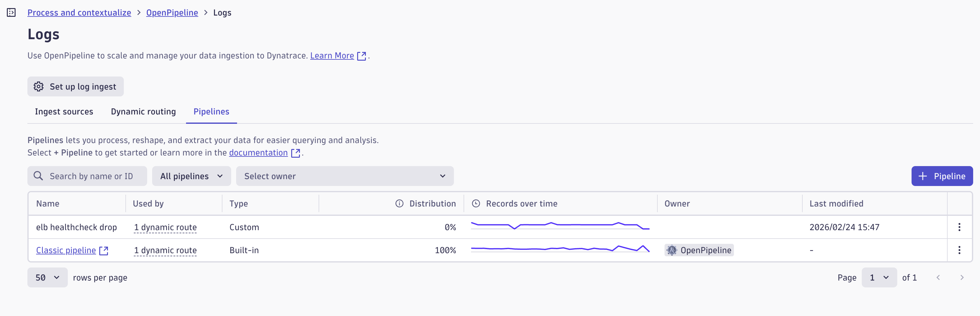Click the OpenPipeline owner badge
This screenshot has width=980, height=316.
699,250
